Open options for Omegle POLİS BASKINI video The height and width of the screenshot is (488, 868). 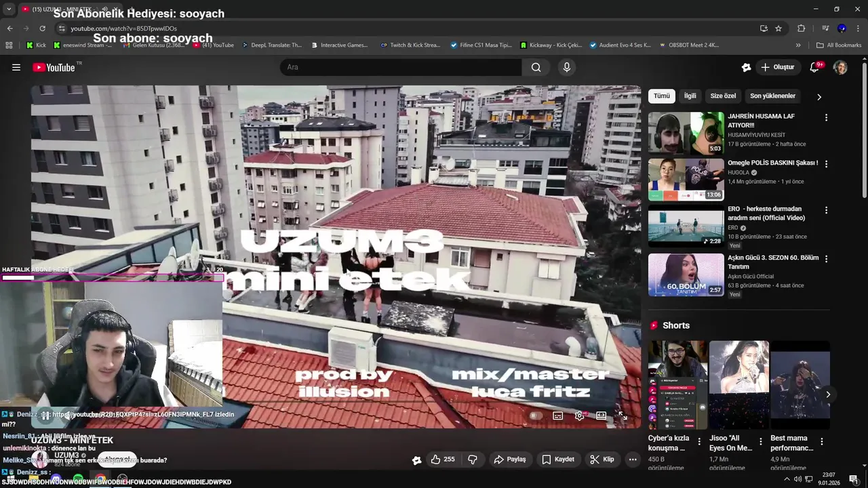tap(826, 164)
